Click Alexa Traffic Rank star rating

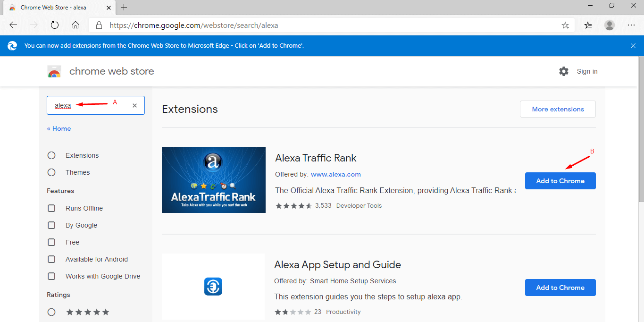[293, 206]
